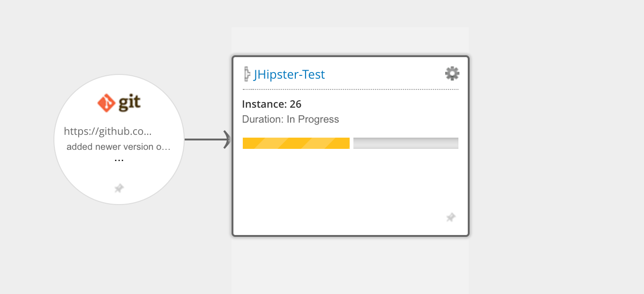The height and width of the screenshot is (294, 644).
Task: Click the dotted divider under the pipeline name
Action: [350, 89]
